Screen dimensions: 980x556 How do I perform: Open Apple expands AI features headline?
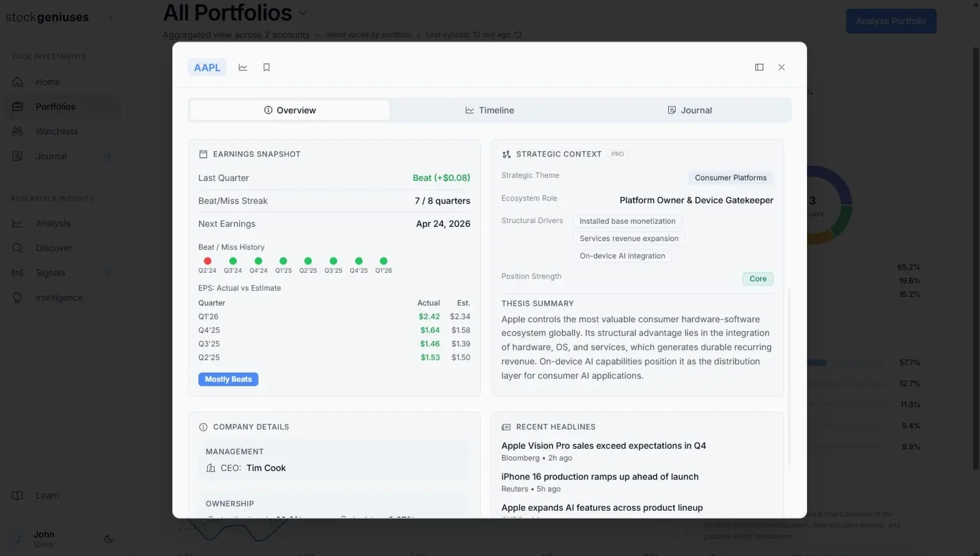pyautogui.click(x=602, y=508)
